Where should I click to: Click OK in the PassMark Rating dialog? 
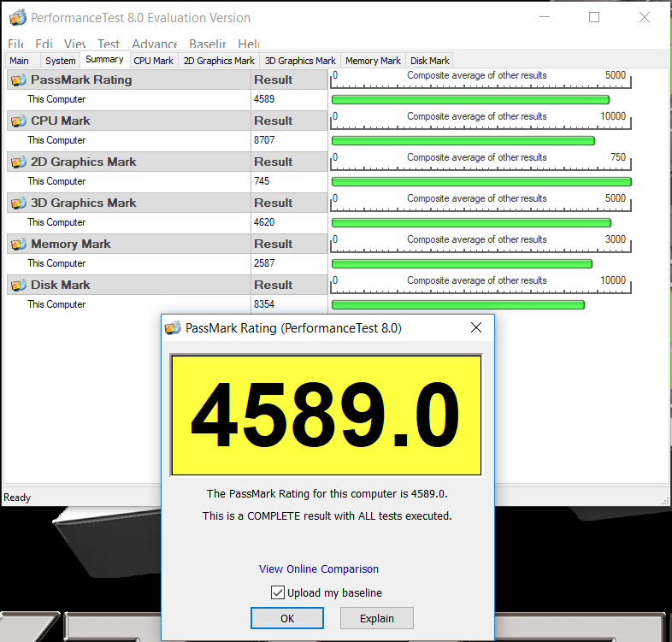click(x=287, y=618)
